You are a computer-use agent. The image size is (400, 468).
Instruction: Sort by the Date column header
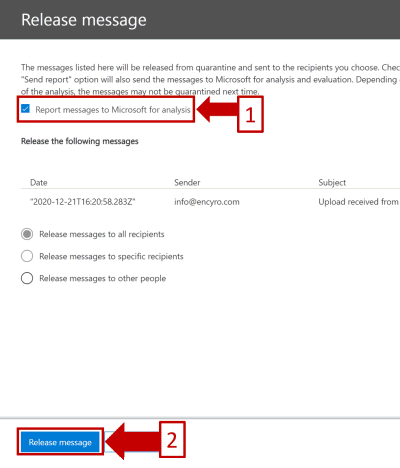click(x=39, y=182)
